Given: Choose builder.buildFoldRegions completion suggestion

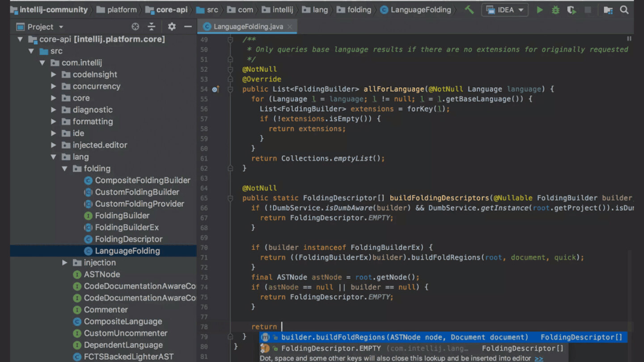Looking at the screenshot, I should click(x=444, y=337).
